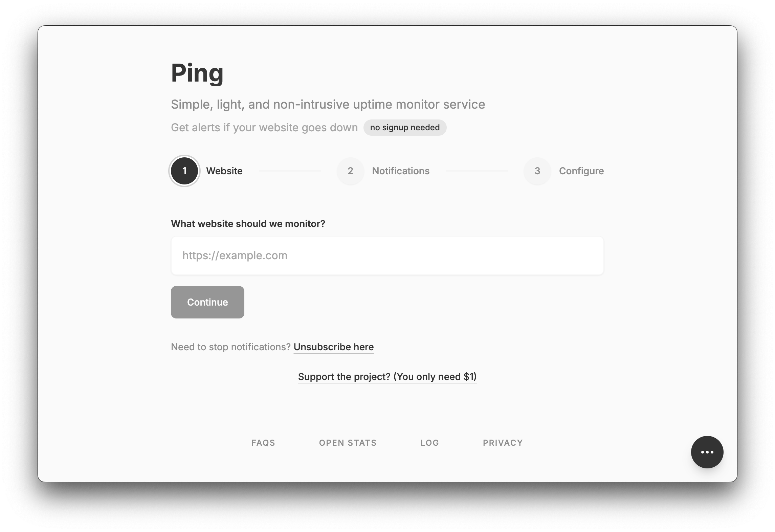The height and width of the screenshot is (532, 775).
Task: Click the Website step label
Action: (x=224, y=171)
